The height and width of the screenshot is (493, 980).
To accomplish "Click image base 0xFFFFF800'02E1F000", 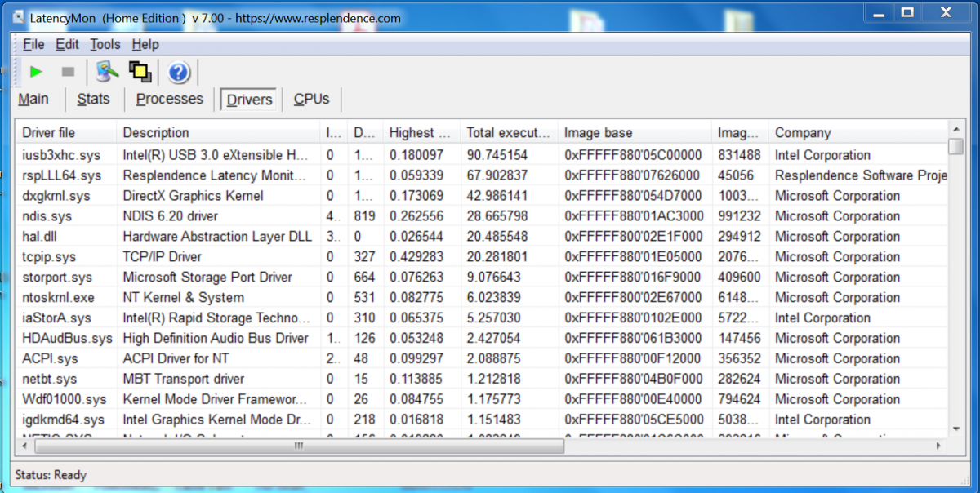I will pos(632,237).
